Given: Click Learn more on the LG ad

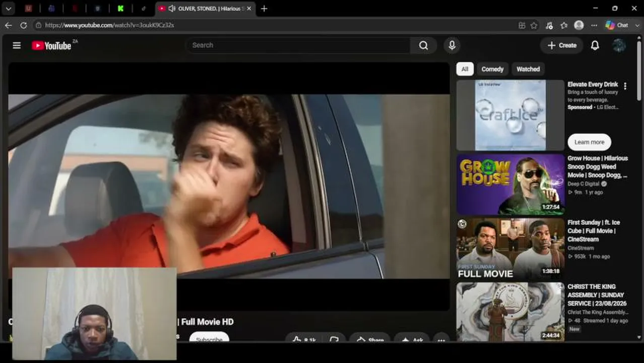Looking at the screenshot, I should [x=589, y=142].
